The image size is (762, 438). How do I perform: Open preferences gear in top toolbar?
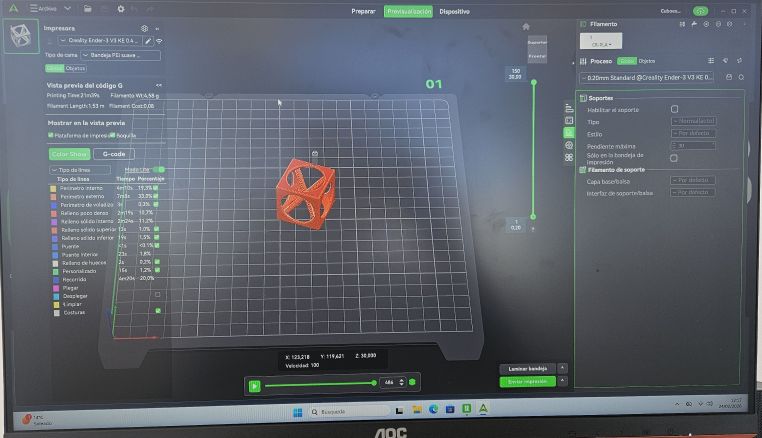(121, 9)
